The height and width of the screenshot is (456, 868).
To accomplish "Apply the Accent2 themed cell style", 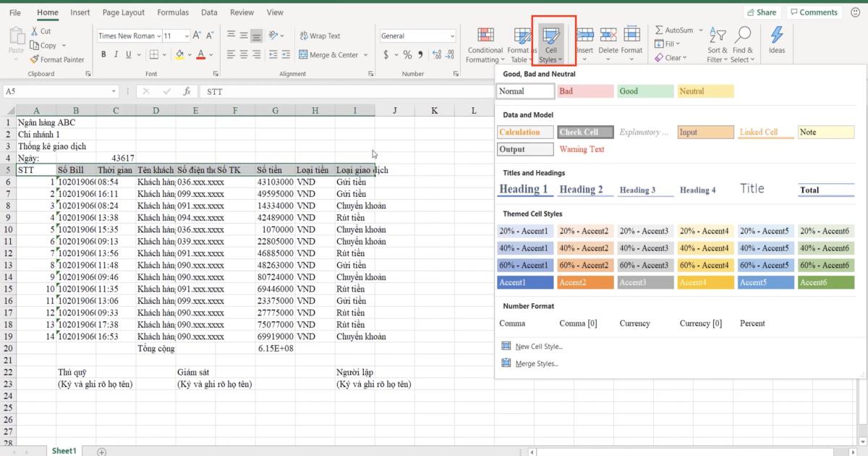I will tap(584, 282).
